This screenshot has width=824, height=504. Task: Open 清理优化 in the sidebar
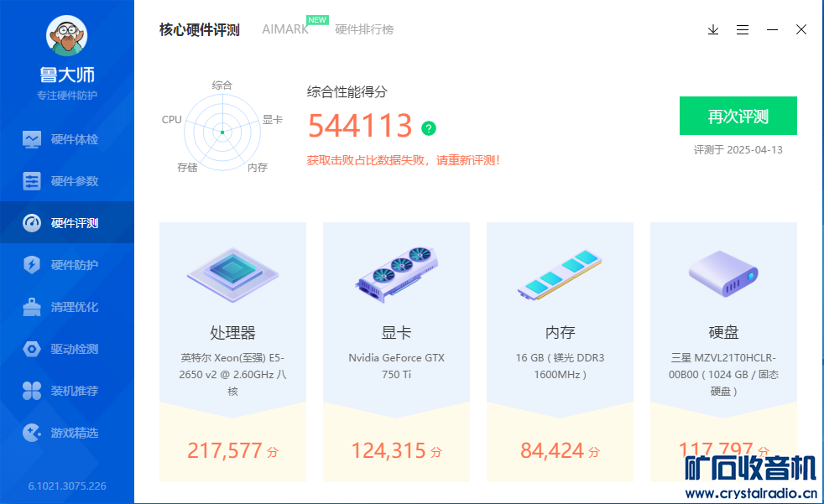click(x=67, y=307)
